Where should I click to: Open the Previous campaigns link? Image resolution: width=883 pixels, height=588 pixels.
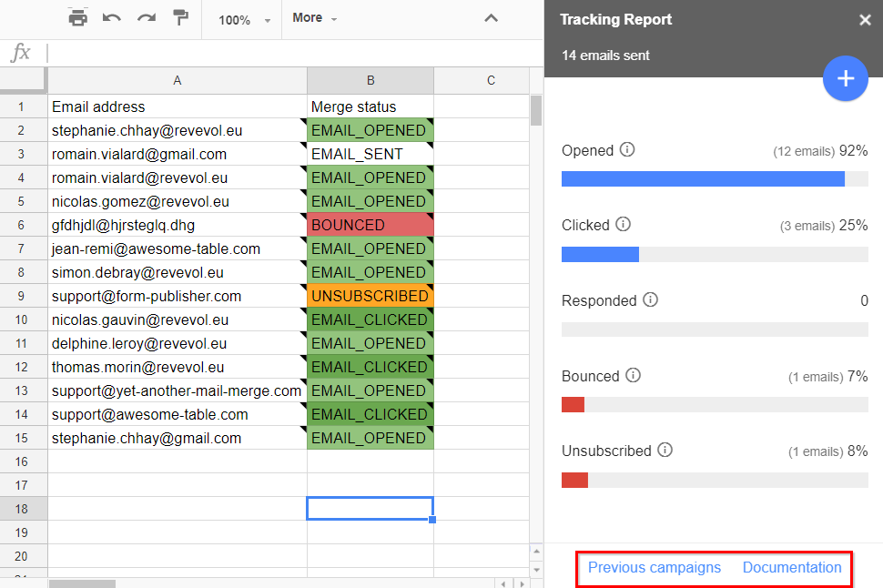pos(655,567)
